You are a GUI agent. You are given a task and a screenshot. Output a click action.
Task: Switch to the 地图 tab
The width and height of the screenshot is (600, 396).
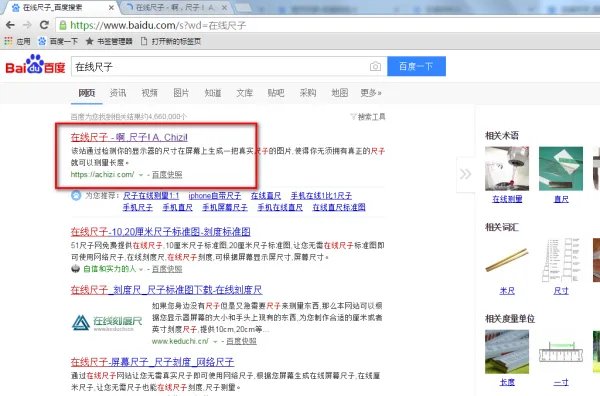coord(339,93)
